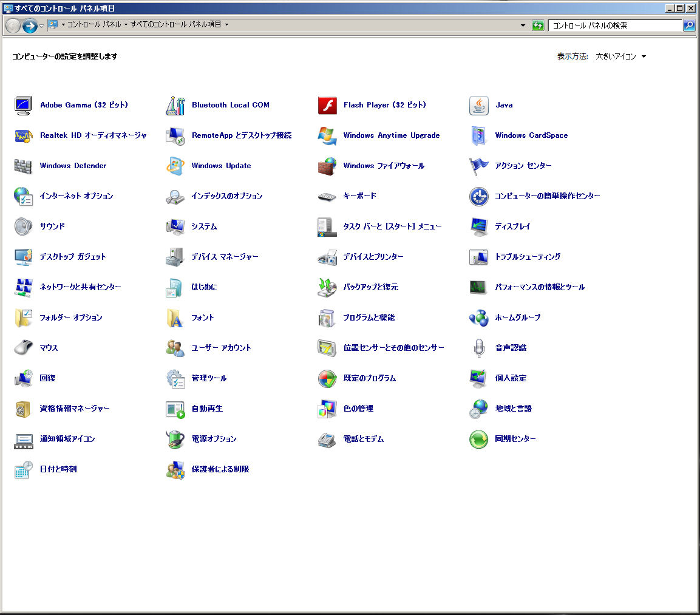Open the 電話とモデム link
Screen dimensions: 700x615
(364, 439)
